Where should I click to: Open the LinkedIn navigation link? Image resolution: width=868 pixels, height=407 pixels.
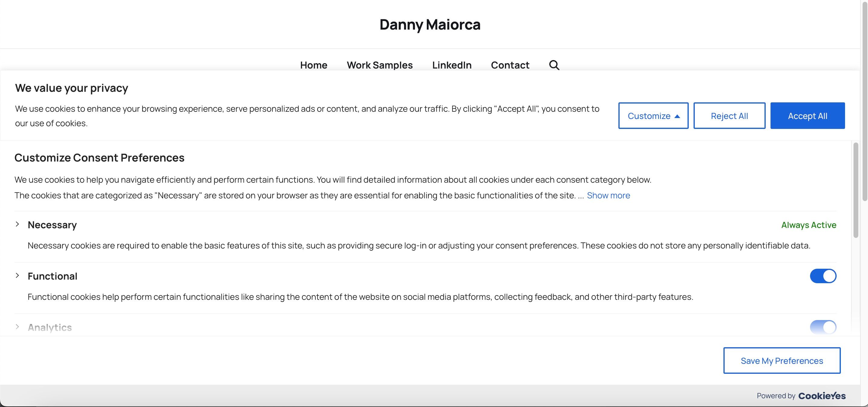coord(452,65)
